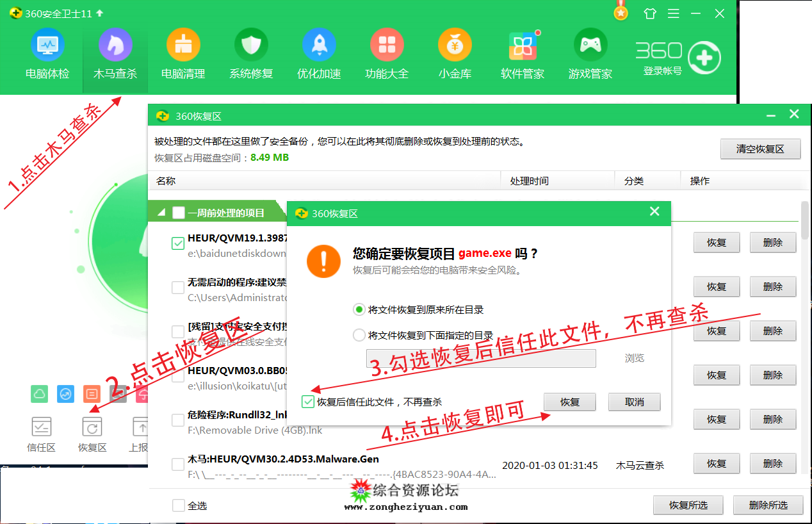Open the main menu hamburger icon
This screenshot has height=524, width=812.
674,13
